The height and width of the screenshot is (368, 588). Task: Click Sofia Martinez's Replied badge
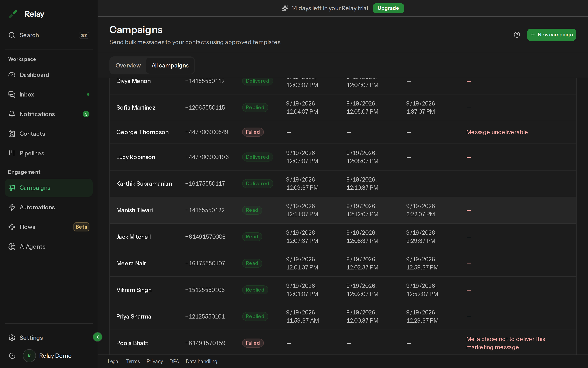coord(255,108)
